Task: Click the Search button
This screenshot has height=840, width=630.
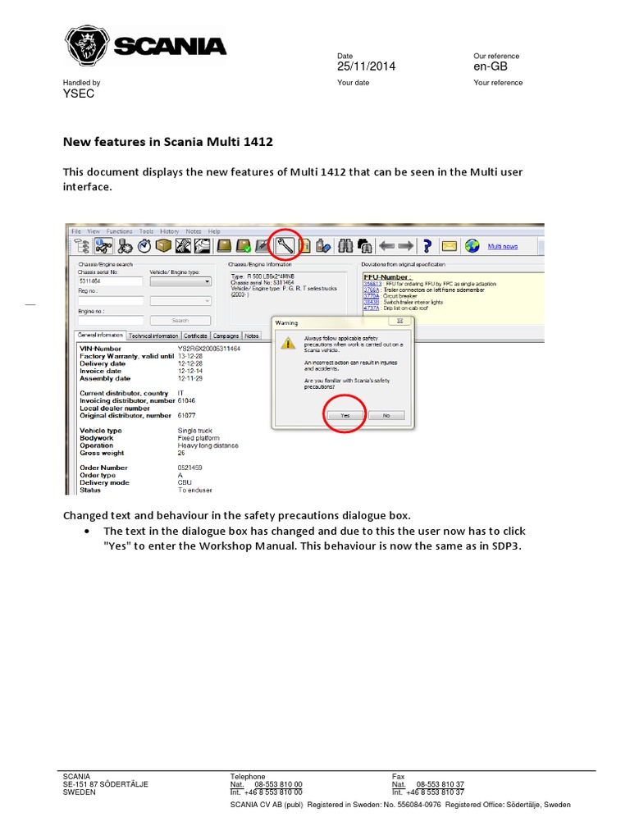Action: (x=180, y=321)
